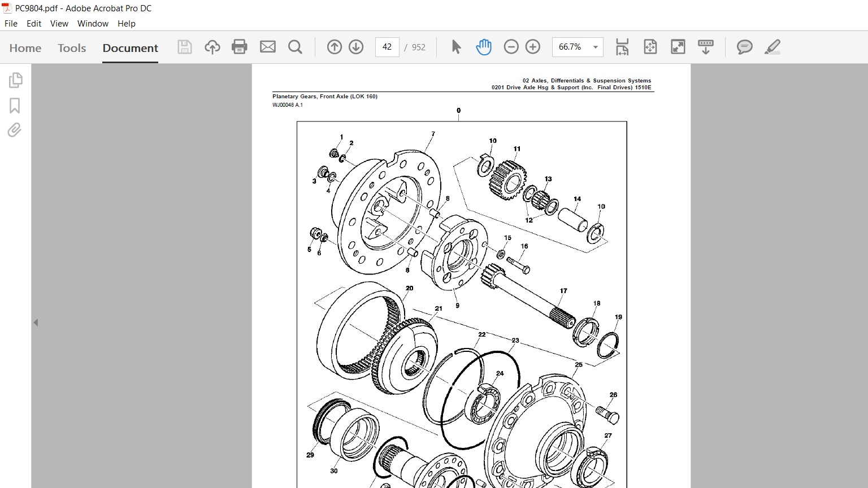Click part callout number 29 in diagram
Screen dimensions: 868x488
coord(310,455)
